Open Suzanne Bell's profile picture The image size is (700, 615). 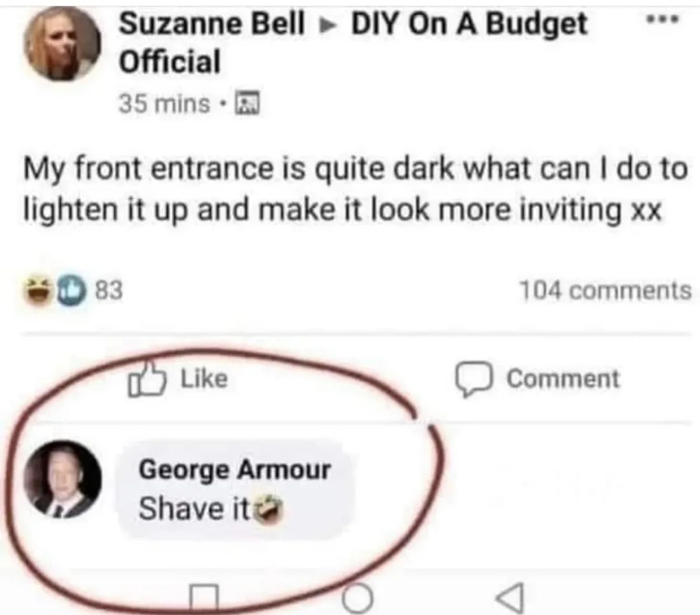tap(62, 43)
